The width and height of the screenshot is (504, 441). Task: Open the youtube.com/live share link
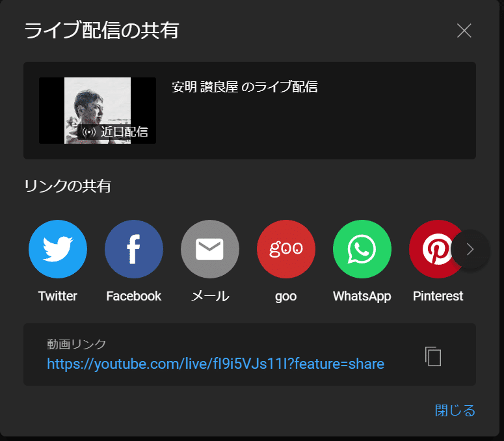point(216,364)
